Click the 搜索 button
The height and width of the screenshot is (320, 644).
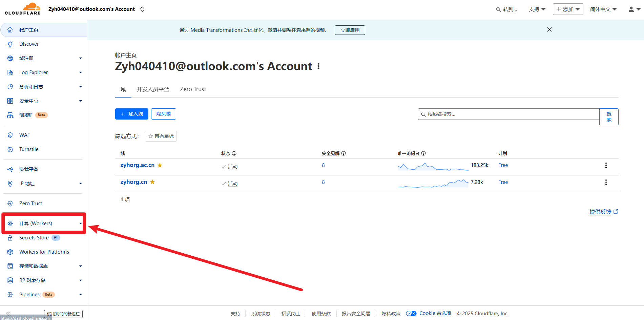(x=609, y=117)
